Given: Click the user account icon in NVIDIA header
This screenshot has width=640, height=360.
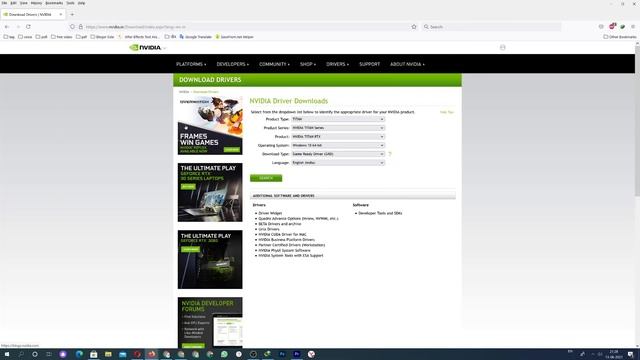Looking at the screenshot, I should [502, 47].
